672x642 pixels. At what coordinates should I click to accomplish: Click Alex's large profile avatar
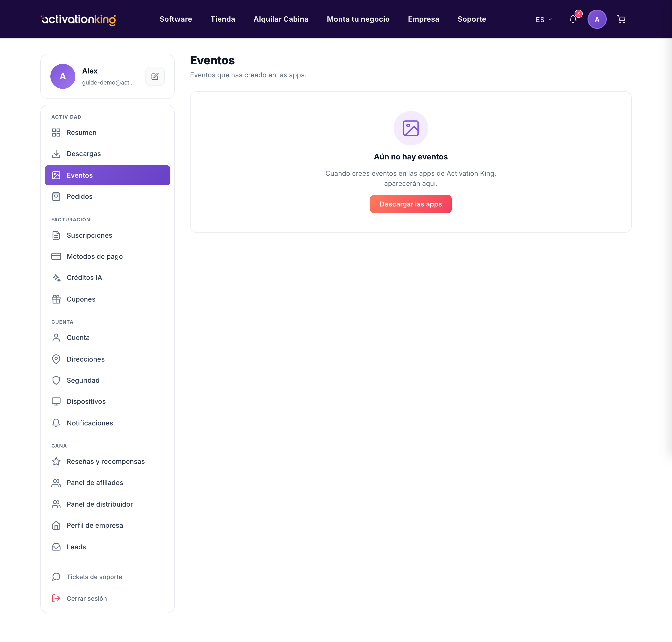63,76
